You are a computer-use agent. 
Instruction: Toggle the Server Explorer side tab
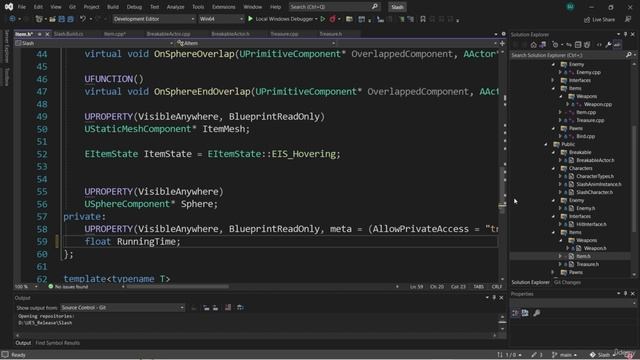(6, 46)
